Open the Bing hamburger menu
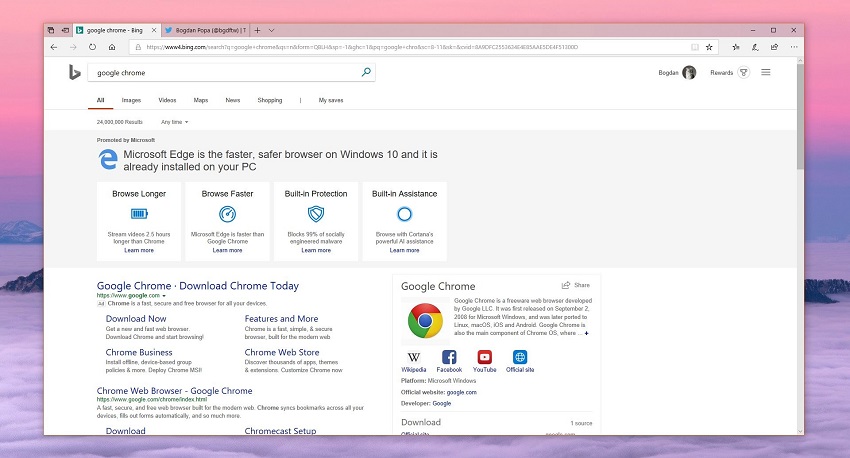The height and width of the screenshot is (458, 850). (x=765, y=72)
